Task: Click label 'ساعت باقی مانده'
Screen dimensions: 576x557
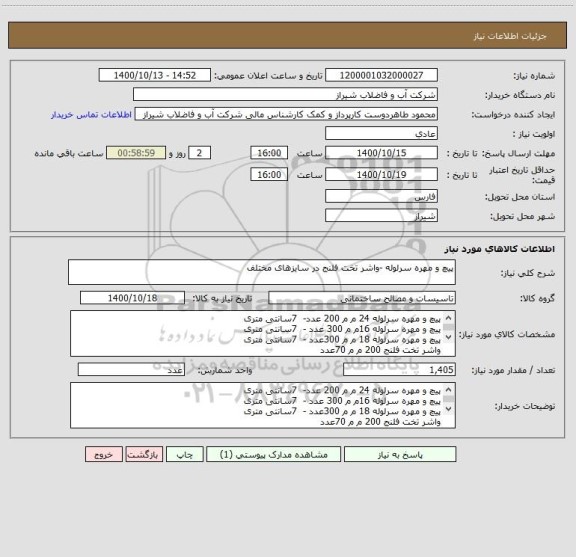Action: (69, 153)
